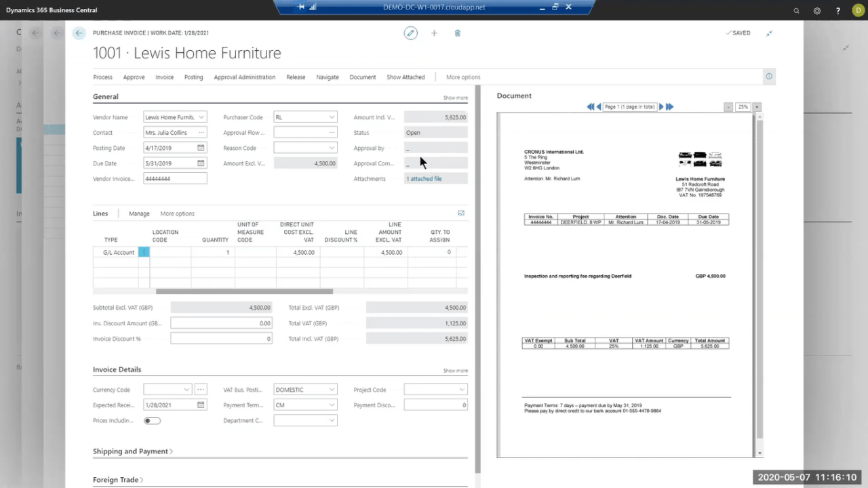Viewport: 868px width, 488px height.
Task: Delete the invoice with the trash icon
Action: tap(457, 33)
